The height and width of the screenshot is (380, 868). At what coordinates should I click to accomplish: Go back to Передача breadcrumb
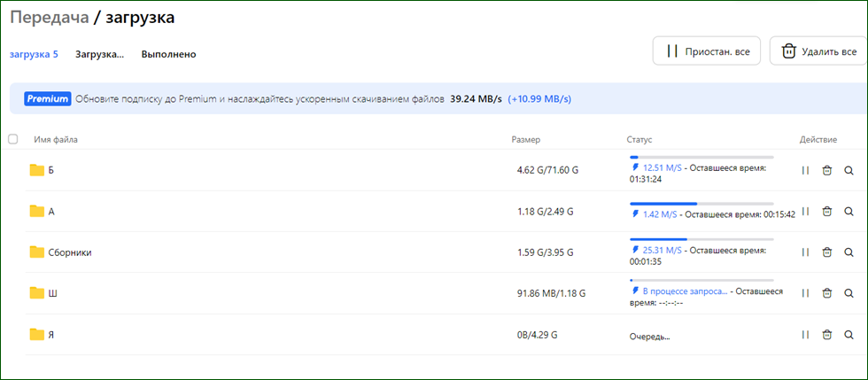pyautogui.click(x=50, y=17)
